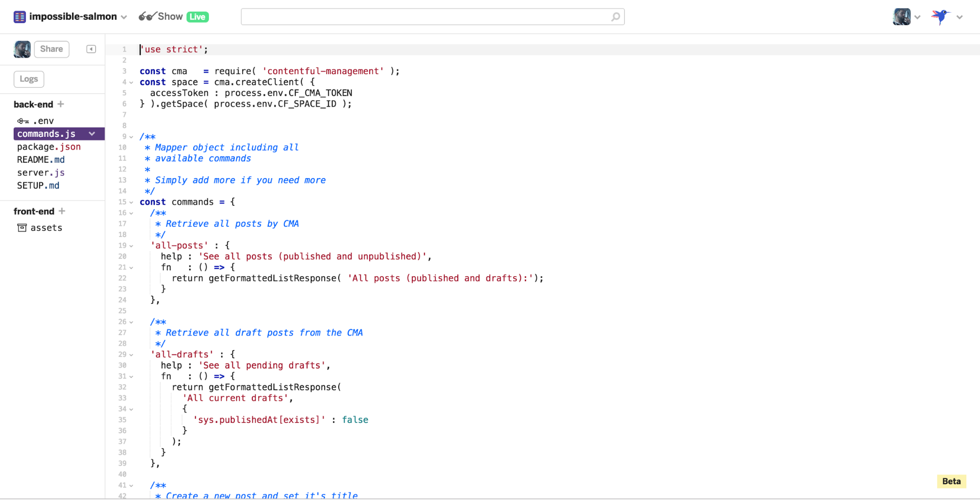Open commands.js file options dropdown
The image size is (980, 500).
pyautogui.click(x=92, y=134)
